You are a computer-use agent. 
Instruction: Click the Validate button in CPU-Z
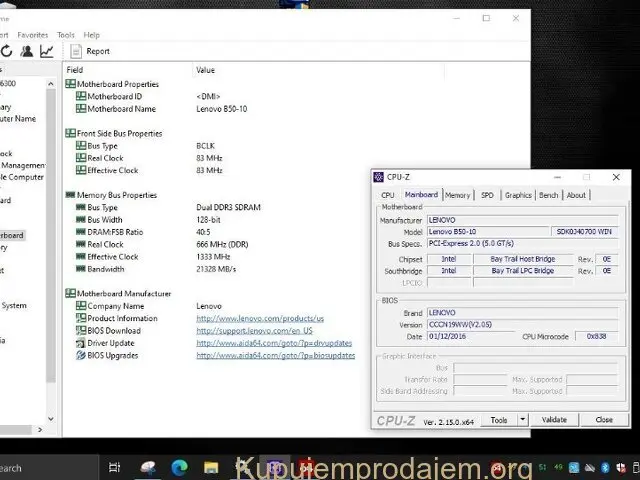coord(553,420)
